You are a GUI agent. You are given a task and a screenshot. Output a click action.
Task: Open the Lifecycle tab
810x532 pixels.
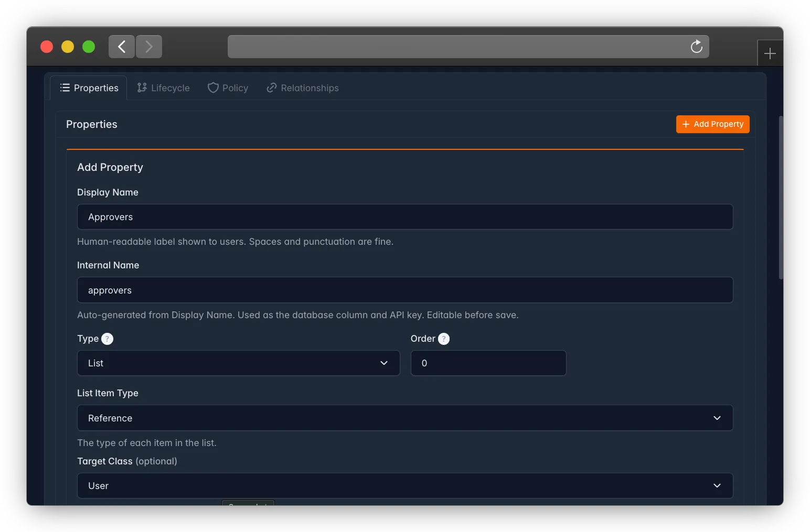point(164,88)
